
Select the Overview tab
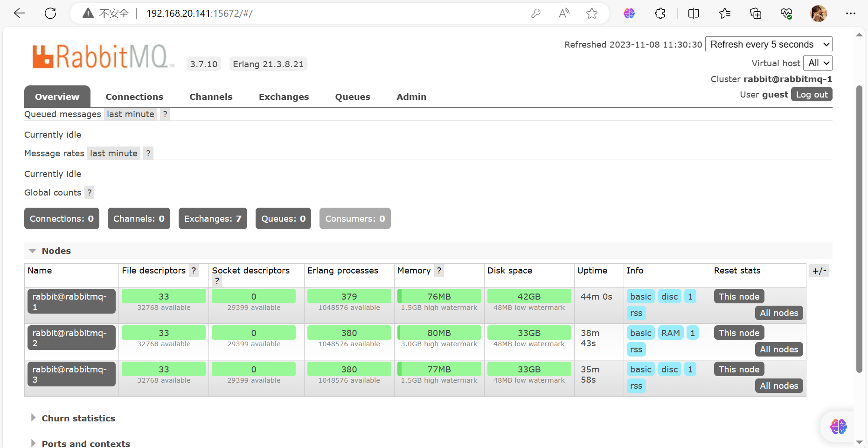point(57,97)
